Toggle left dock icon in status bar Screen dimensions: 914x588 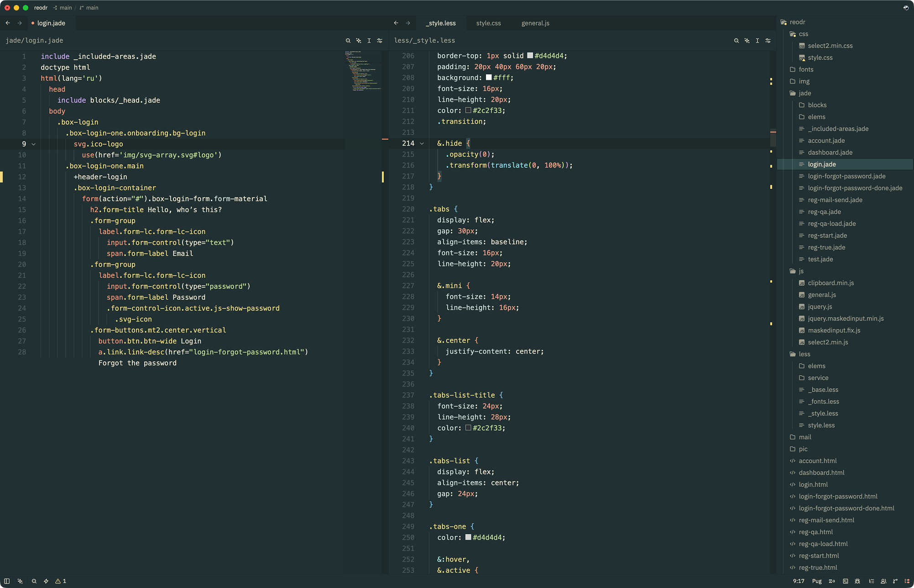coord(7,581)
